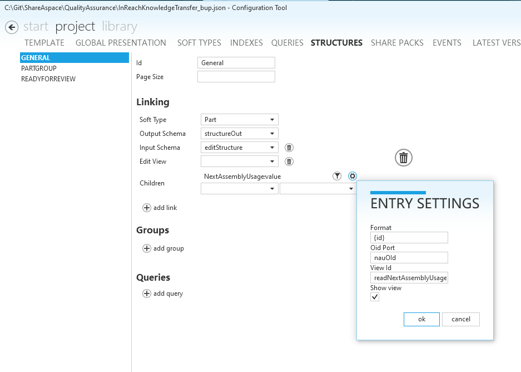Click the View Id field readNextAssemblyUsage
521x372 pixels.
pyautogui.click(x=409, y=278)
